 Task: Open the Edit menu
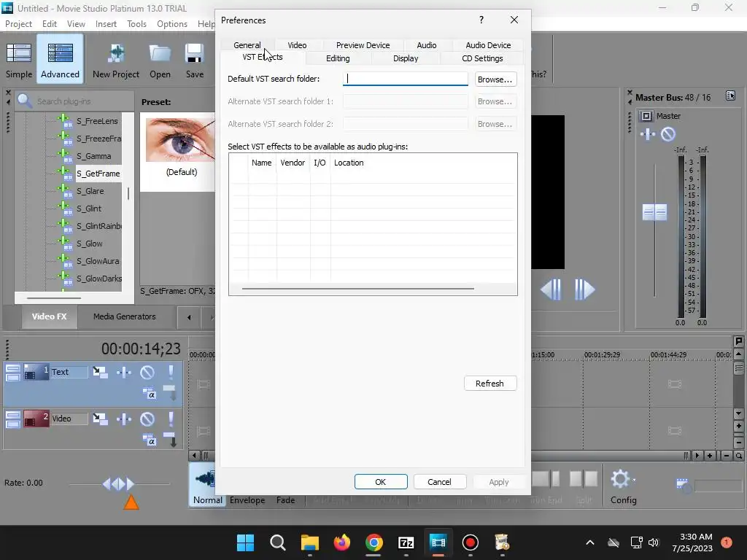(x=50, y=24)
